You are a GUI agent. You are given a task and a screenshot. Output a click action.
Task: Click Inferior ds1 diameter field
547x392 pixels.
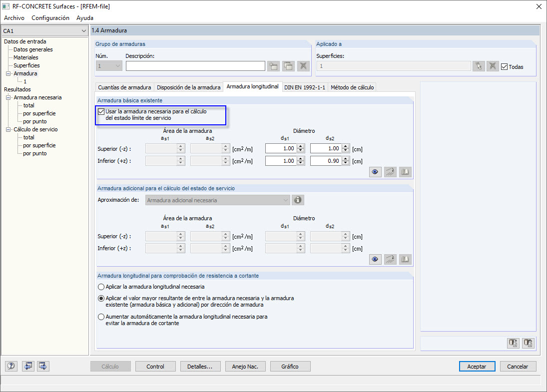tap(281, 161)
